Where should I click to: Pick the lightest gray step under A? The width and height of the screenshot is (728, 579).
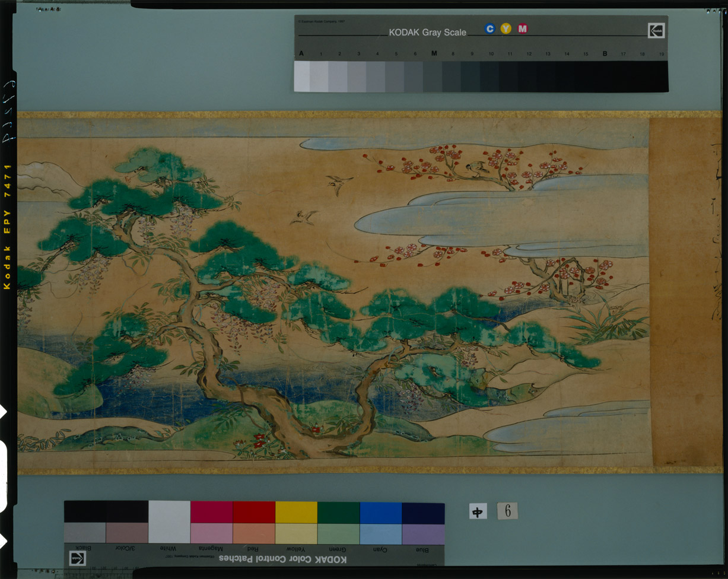301,76
